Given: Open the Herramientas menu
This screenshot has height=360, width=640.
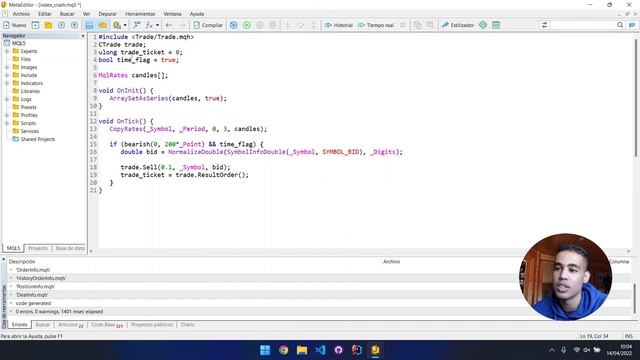Looking at the screenshot, I should point(140,14).
